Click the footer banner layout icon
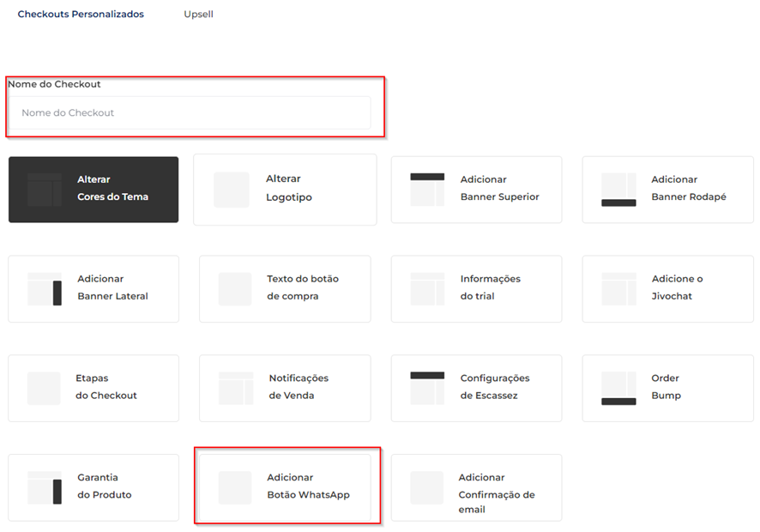 tap(618, 190)
